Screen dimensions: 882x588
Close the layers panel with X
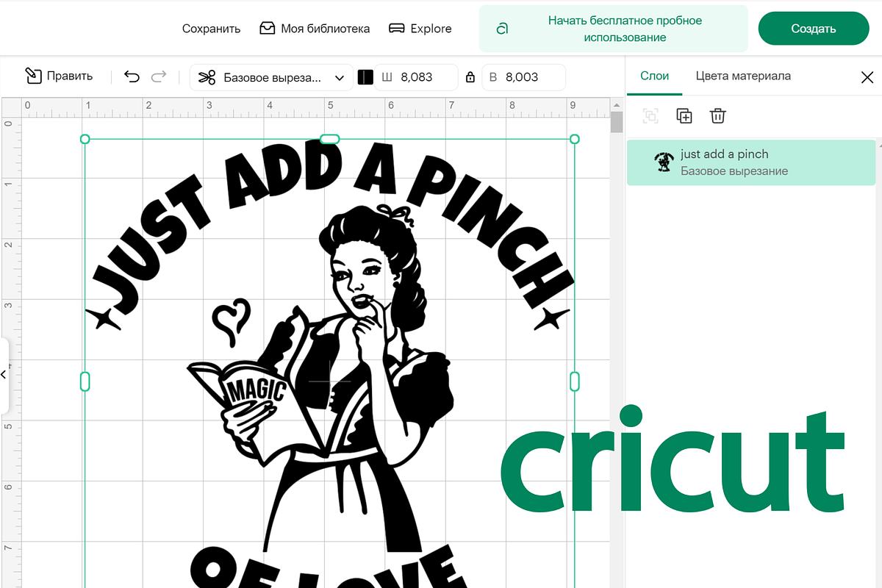coord(867,77)
